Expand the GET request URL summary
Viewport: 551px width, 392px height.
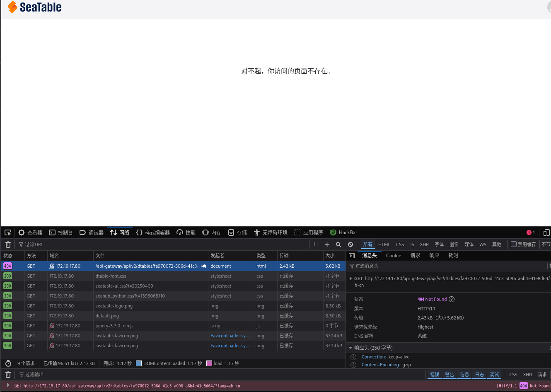[350, 278]
